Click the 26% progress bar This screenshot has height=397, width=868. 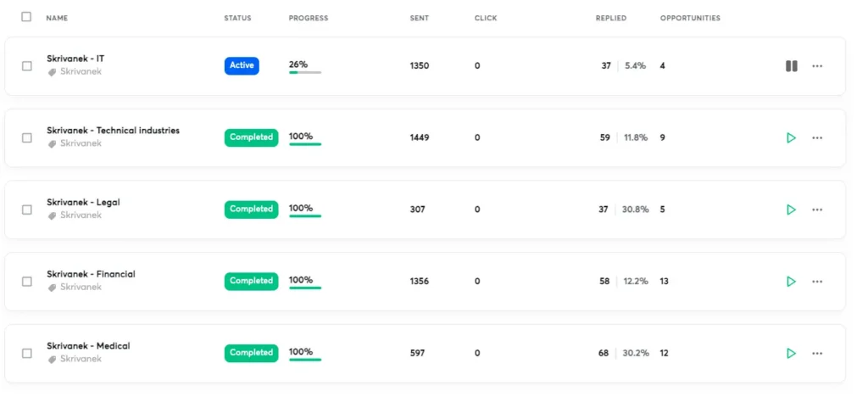[x=304, y=72]
